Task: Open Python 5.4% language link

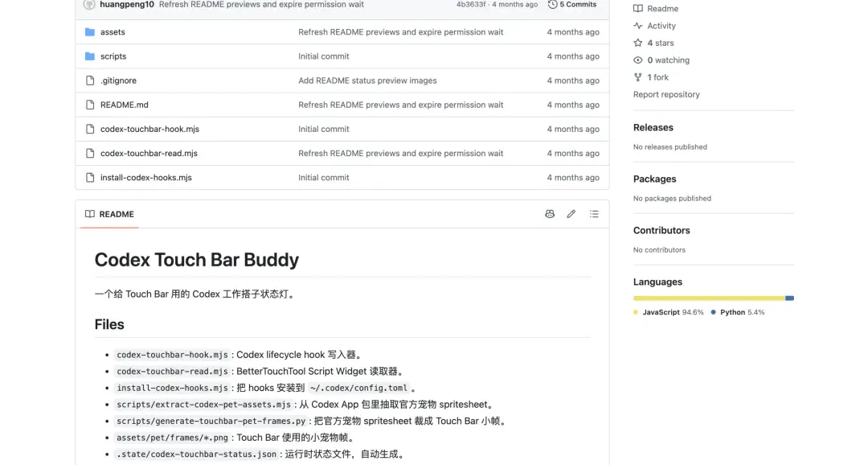Action: (x=738, y=313)
